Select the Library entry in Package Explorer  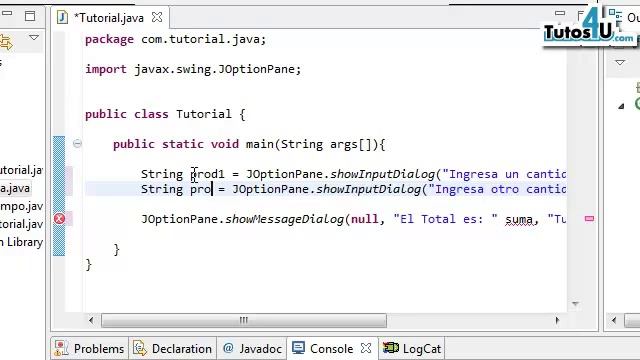pos(21,242)
